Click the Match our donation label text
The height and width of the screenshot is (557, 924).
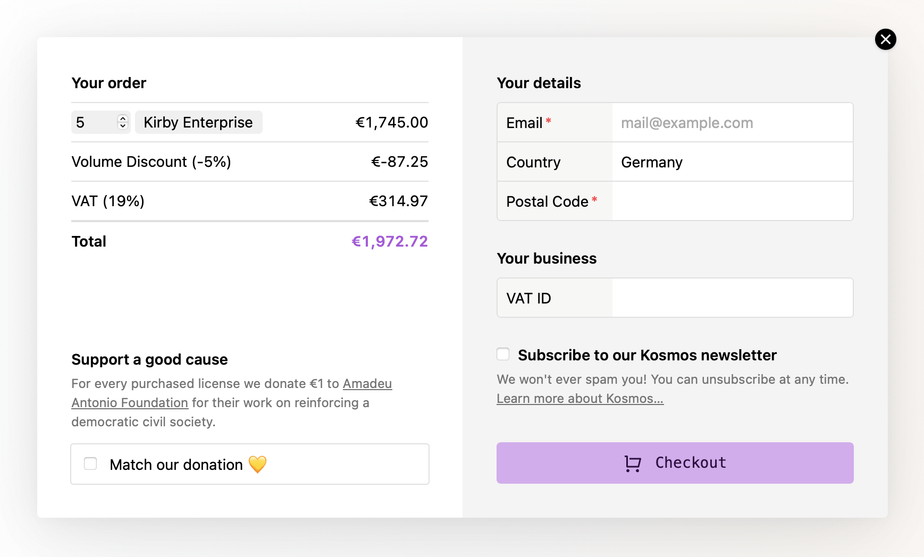click(x=176, y=464)
